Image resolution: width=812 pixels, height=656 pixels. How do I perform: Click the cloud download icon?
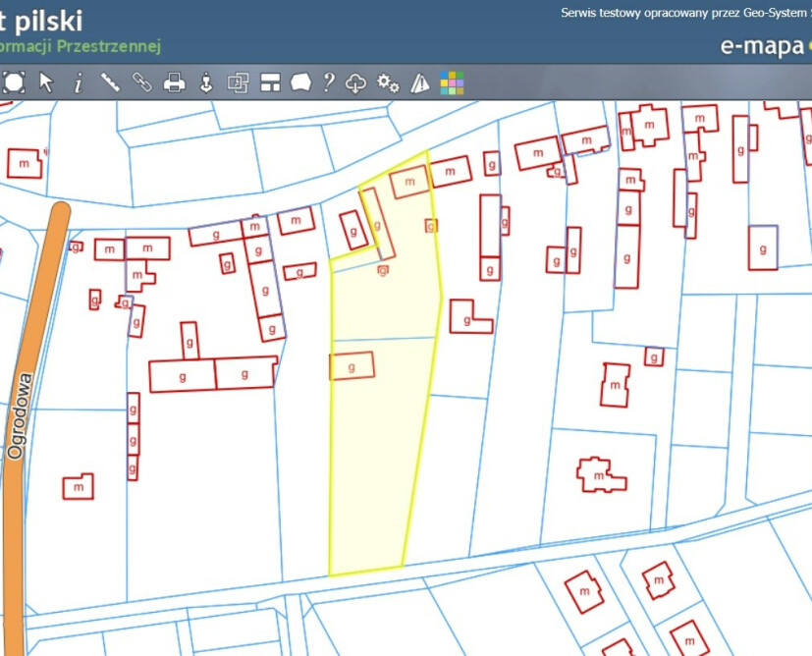356,82
